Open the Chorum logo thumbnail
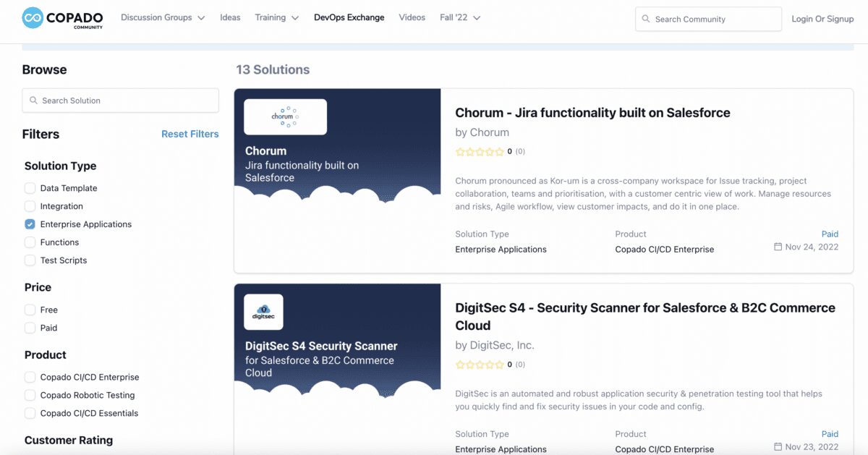This screenshot has width=868, height=455. [x=285, y=116]
